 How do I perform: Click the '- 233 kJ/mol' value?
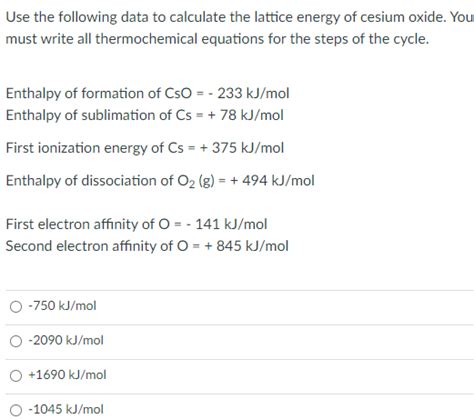tap(249, 93)
